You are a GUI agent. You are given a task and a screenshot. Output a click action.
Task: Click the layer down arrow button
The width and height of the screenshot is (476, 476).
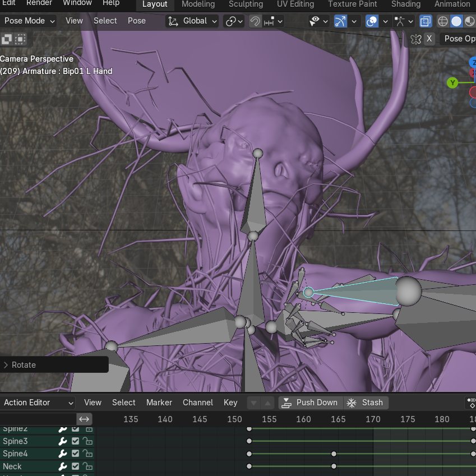[254, 403]
